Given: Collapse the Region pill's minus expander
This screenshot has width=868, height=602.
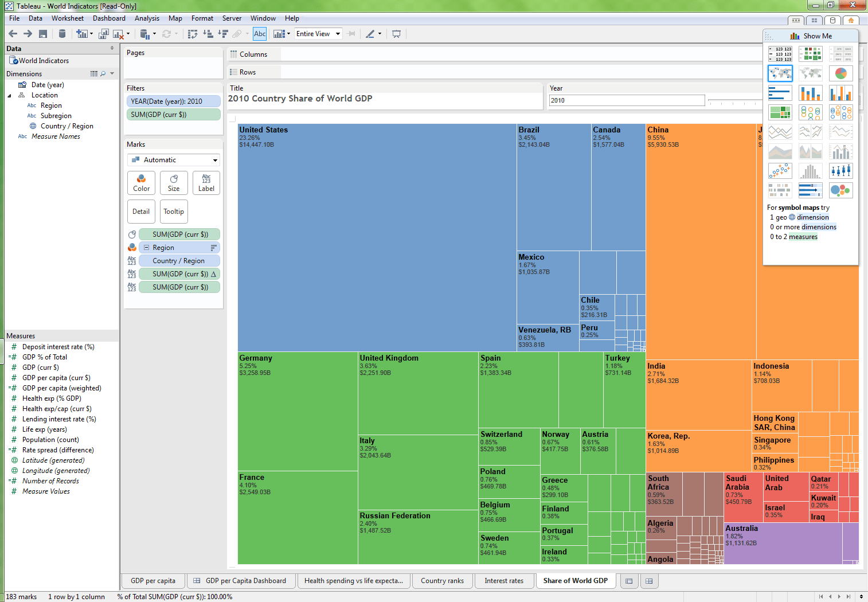Looking at the screenshot, I should 146,248.
